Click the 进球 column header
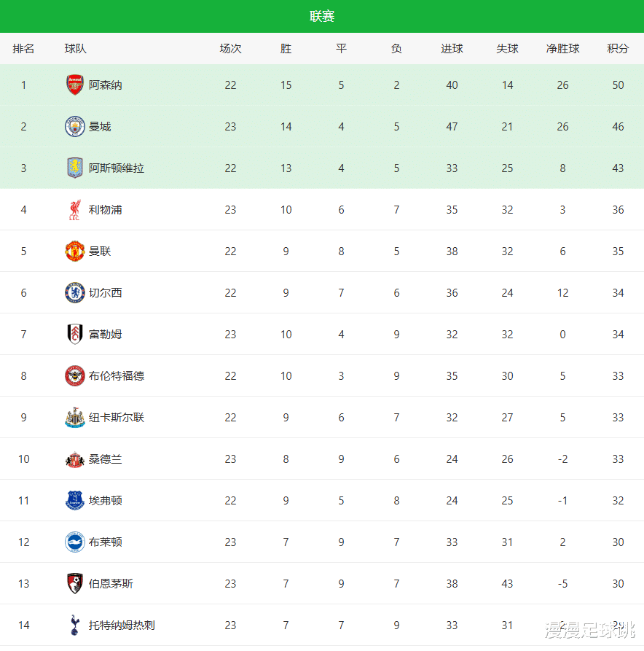The image size is (644, 651). pos(452,49)
